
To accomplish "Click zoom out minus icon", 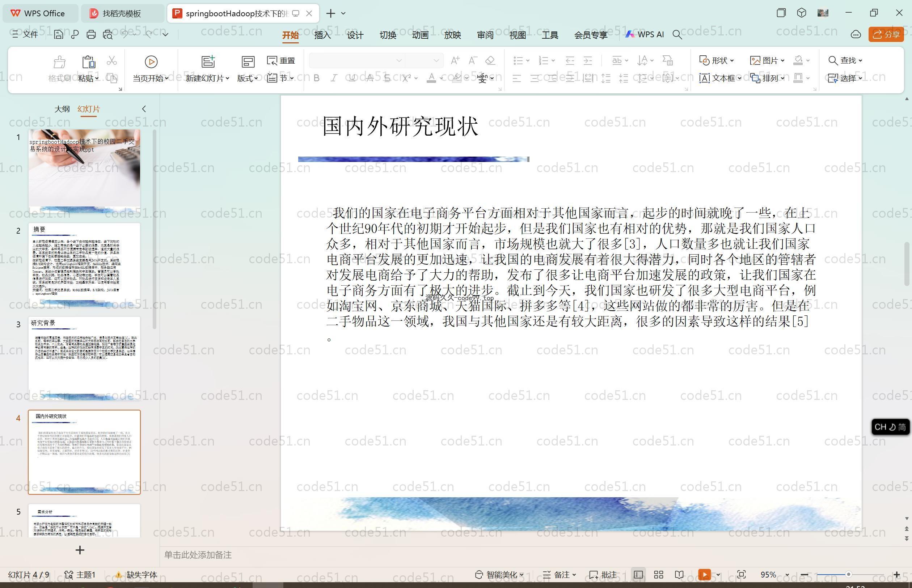I will (804, 575).
